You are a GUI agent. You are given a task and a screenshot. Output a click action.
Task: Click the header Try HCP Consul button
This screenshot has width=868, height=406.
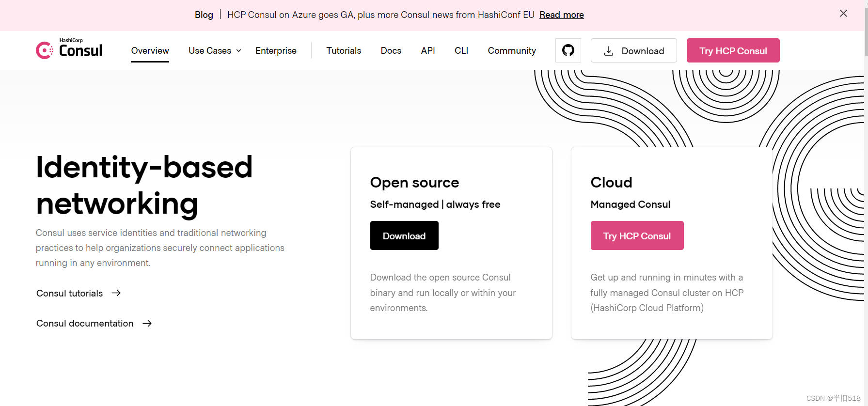[x=733, y=50]
